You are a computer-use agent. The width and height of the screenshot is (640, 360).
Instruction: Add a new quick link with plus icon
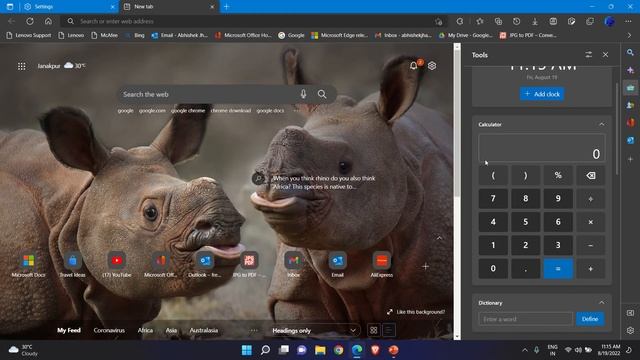click(x=426, y=267)
